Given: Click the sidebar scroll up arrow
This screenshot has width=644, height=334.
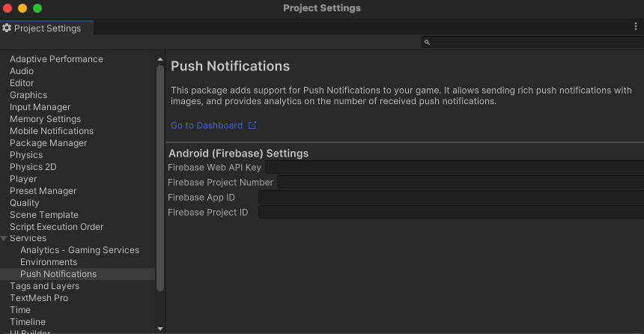Looking at the screenshot, I should (x=160, y=59).
